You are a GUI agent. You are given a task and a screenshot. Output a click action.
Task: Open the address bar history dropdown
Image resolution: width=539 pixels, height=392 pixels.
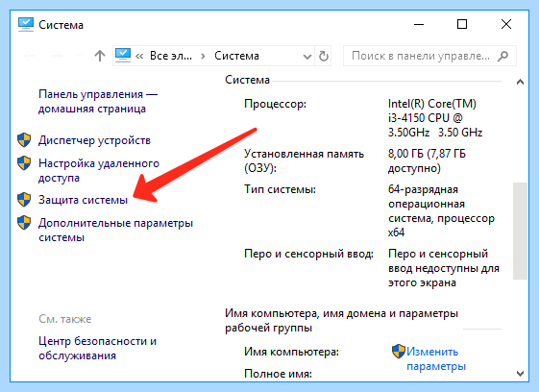[x=307, y=56]
